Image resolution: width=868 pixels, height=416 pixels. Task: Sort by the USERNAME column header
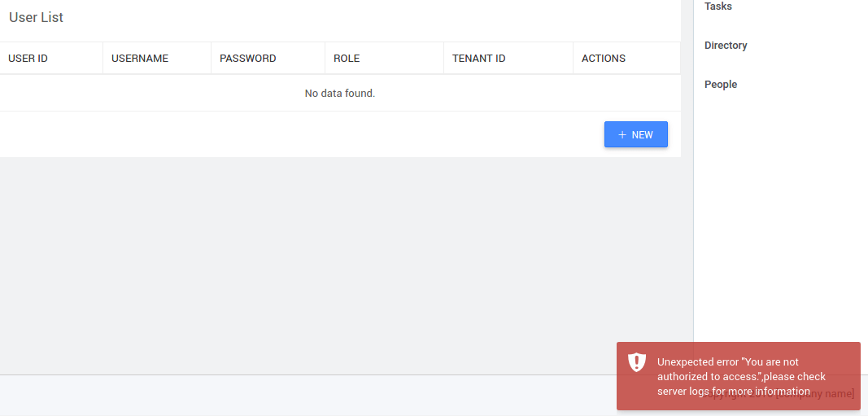pos(140,59)
